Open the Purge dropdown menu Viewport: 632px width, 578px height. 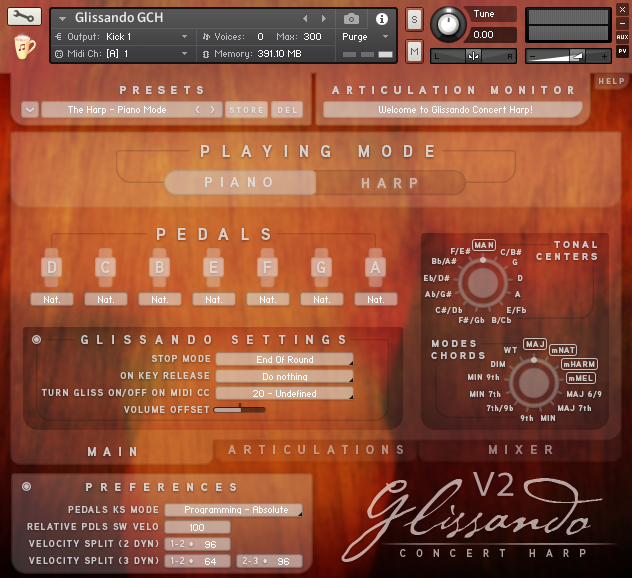pos(365,37)
